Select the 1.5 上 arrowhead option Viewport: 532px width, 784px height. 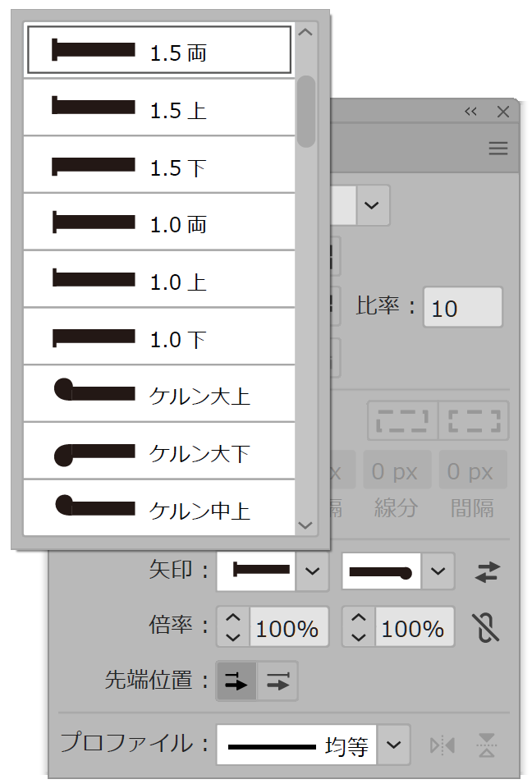pyautogui.click(x=158, y=108)
